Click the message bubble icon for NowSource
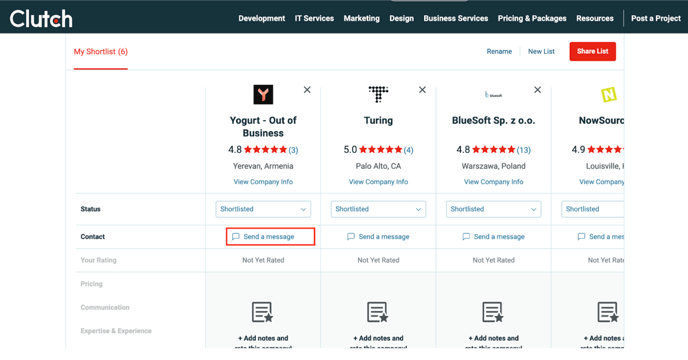Viewport: 688px width, 360px height. (x=581, y=237)
